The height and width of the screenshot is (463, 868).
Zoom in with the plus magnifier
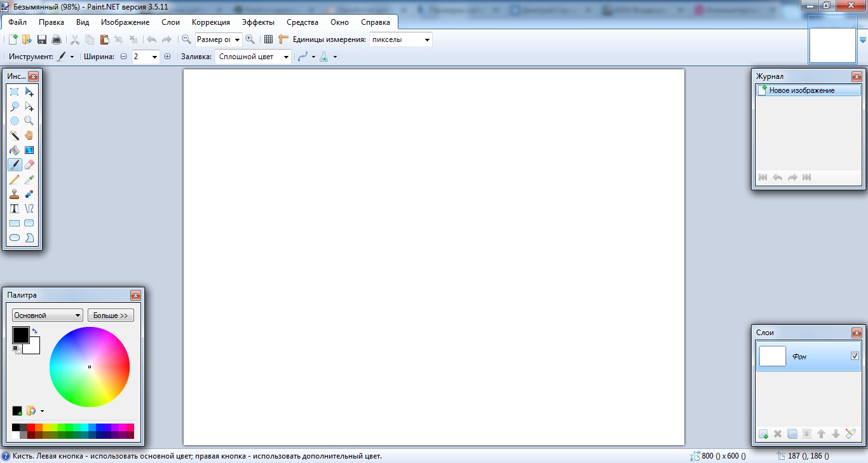pos(250,39)
